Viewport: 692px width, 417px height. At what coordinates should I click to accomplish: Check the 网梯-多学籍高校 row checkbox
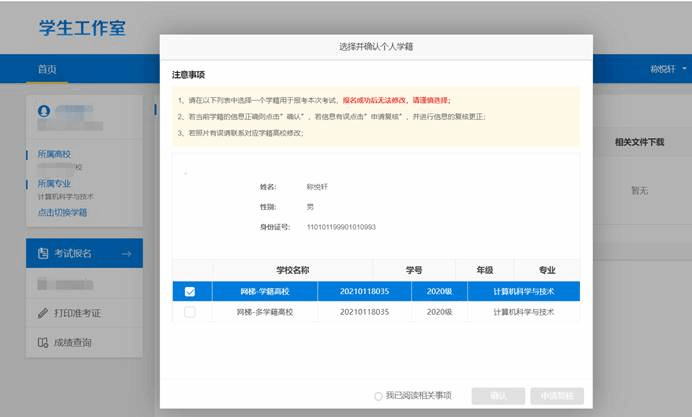coord(190,313)
